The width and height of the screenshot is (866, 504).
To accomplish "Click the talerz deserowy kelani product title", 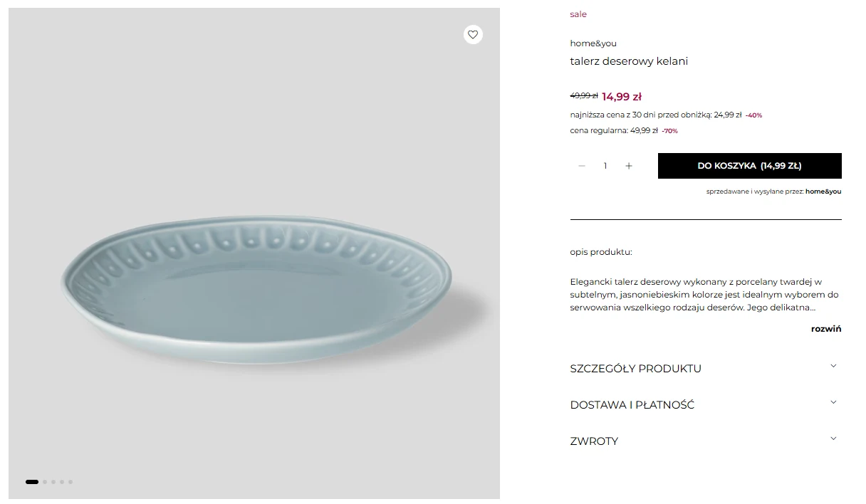I will point(629,61).
